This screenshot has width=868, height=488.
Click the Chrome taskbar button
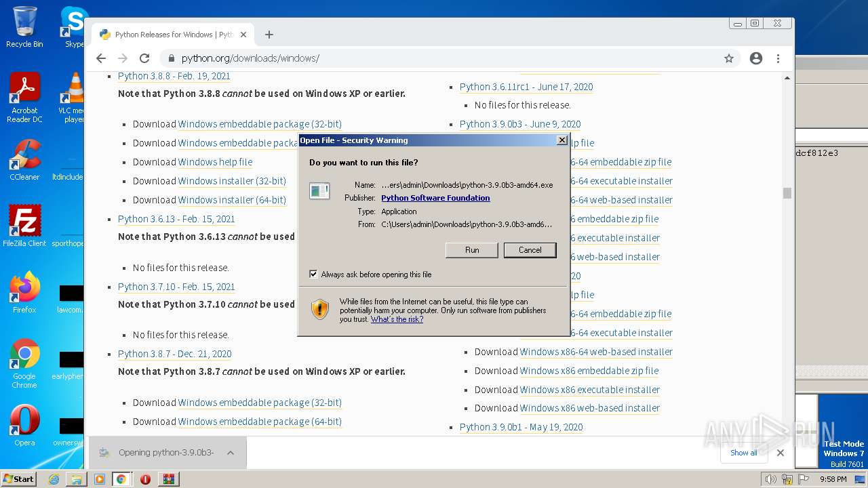121,479
